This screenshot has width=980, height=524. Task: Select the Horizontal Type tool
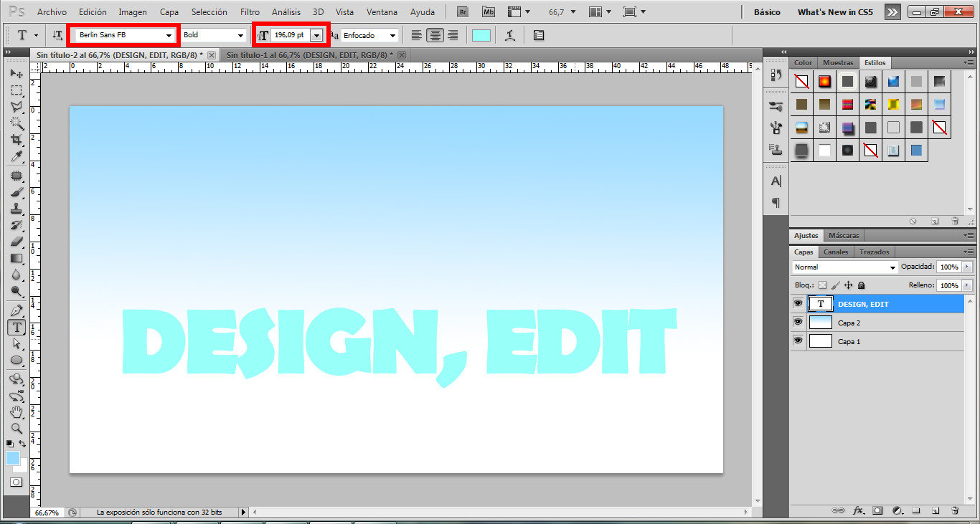tap(17, 328)
